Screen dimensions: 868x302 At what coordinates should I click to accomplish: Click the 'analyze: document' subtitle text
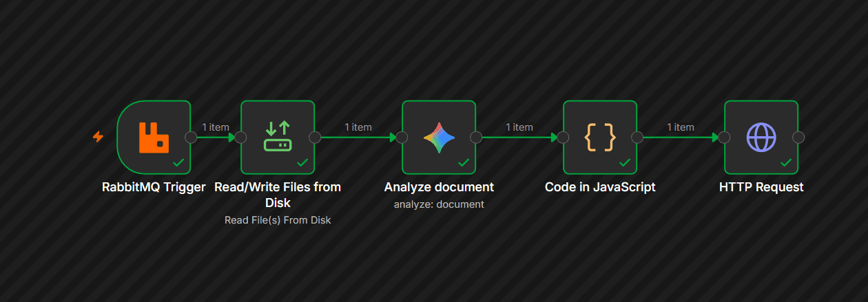(439, 204)
